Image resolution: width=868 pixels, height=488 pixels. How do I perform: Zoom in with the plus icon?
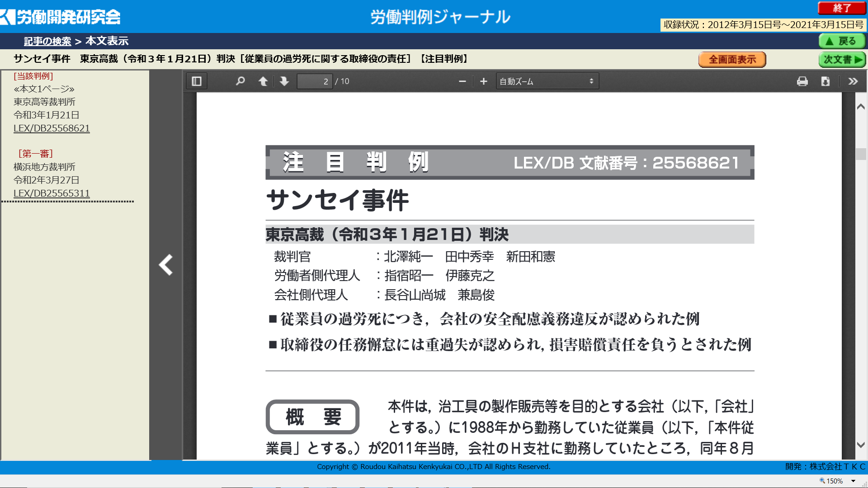coord(484,81)
